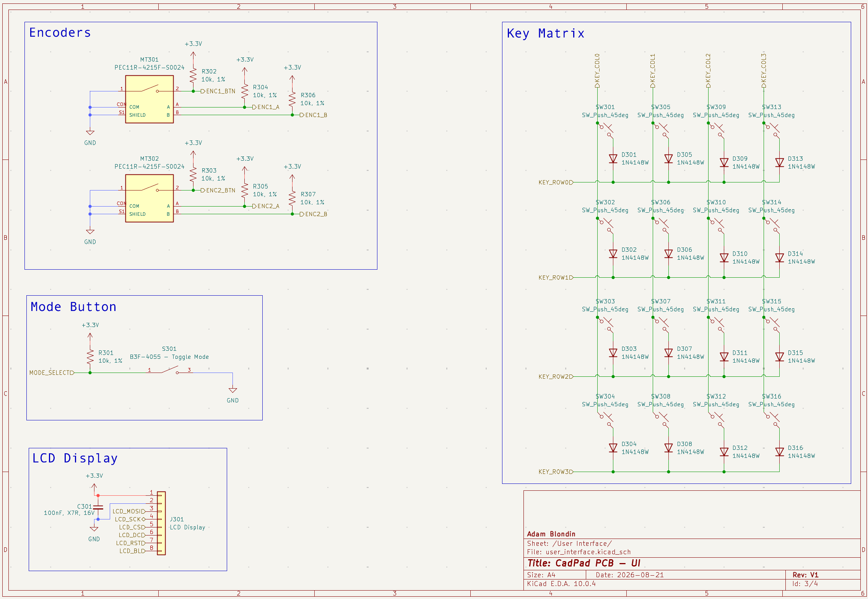The width and height of the screenshot is (868, 599).
Task: Select the D316 diode symbol
Action: [x=779, y=452]
